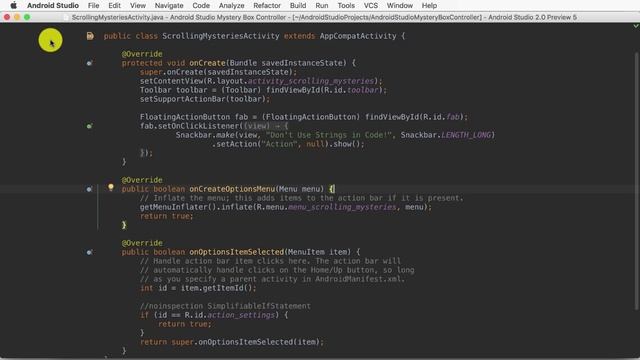Open the Help menu
Image resolution: width=640 pixels, height=360 pixels.
pos(429,5)
